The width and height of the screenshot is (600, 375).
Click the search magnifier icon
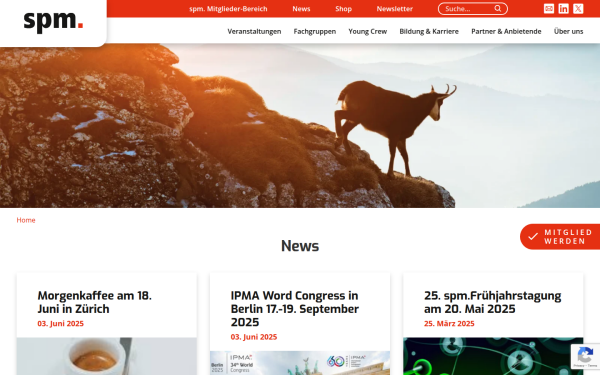(497, 8)
